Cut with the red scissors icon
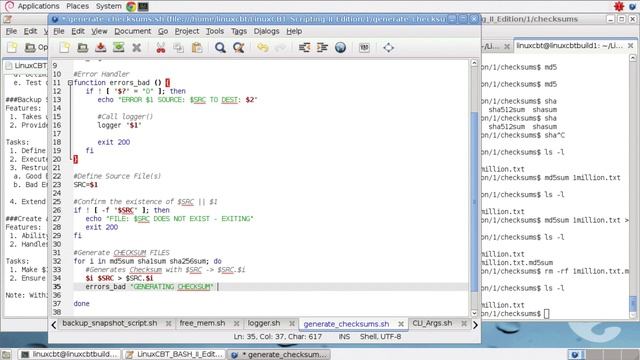 tap(161, 48)
